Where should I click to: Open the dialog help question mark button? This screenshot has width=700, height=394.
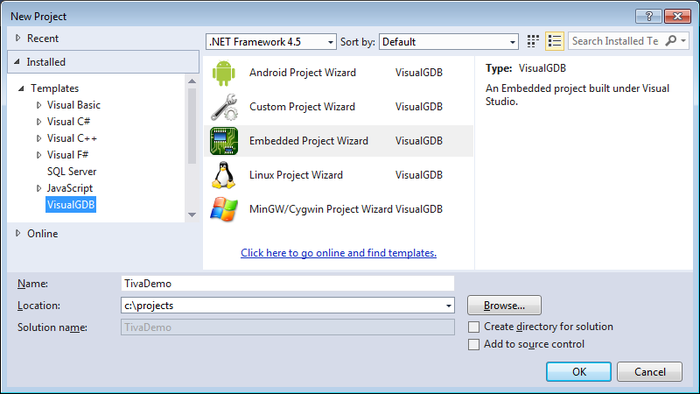649,17
